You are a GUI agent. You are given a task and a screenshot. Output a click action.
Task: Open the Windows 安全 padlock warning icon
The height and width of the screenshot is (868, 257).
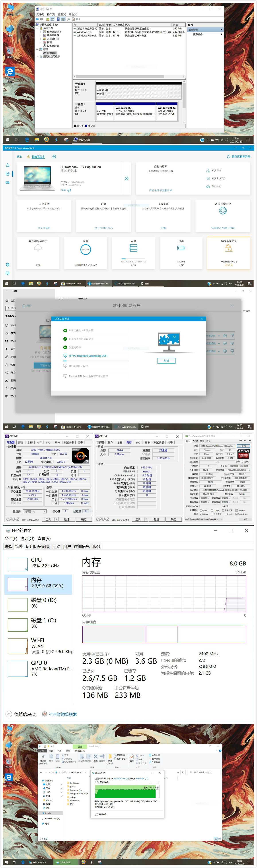click(x=229, y=248)
